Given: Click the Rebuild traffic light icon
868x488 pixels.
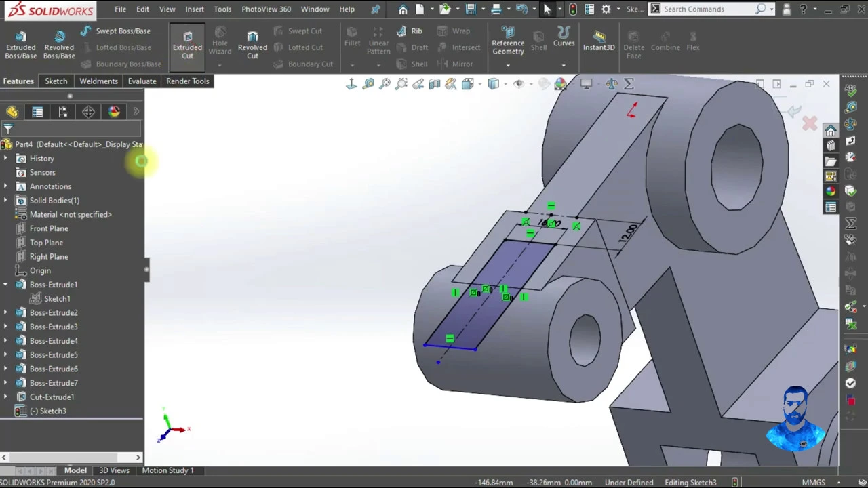Looking at the screenshot, I should pyautogui.click(x=573, y=9).
